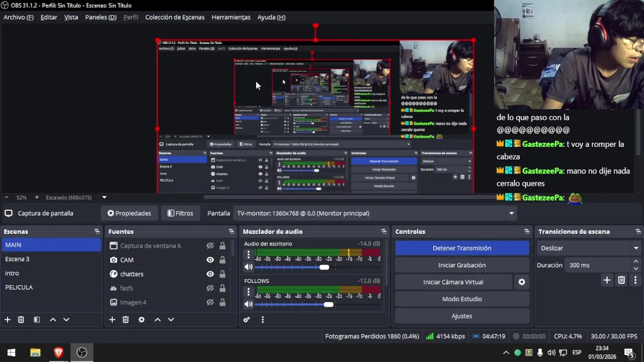This screenshot has height=362, width=644.
Task: Move source up in Fuentes list
Action: coord(157,320)
